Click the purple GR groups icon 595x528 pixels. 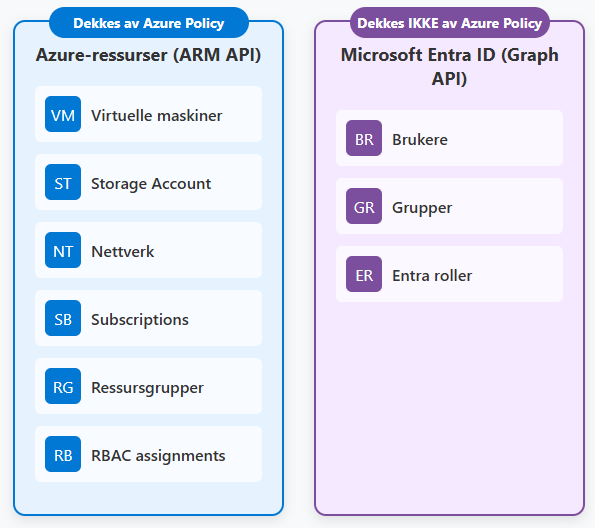pyautogui.click(x=364, y=206)
